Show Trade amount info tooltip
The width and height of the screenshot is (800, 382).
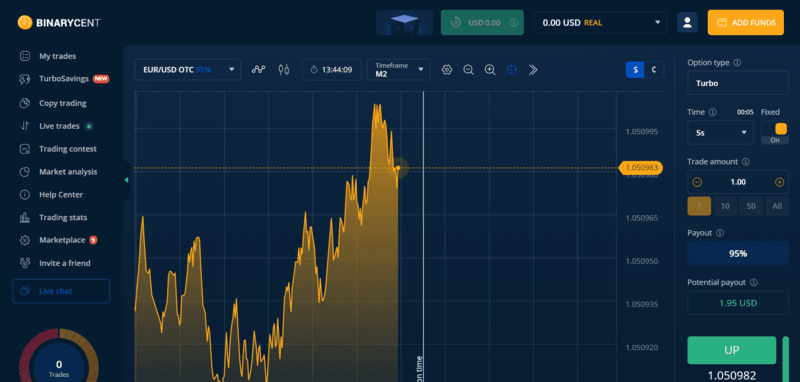tap(745, 162)
